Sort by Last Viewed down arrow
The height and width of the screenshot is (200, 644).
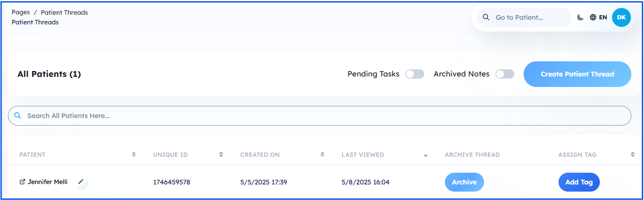point(426,155)
